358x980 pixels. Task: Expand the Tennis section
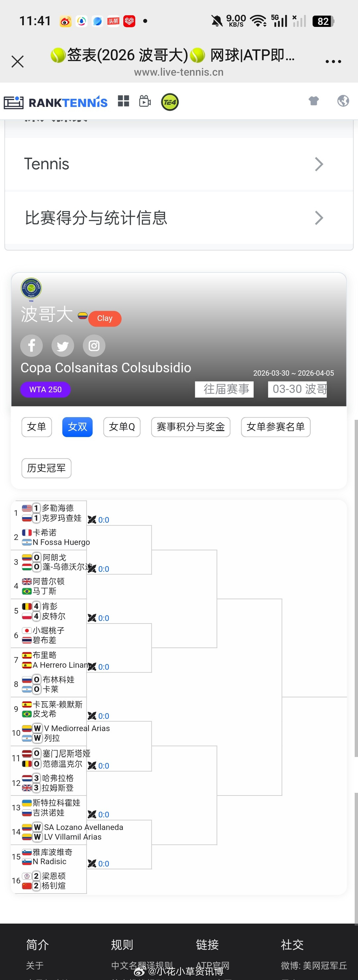pos(179,164)
